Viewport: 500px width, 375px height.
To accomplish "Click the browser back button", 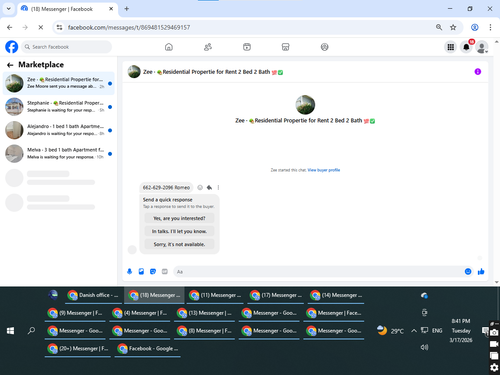I will (x=10, y=27).
